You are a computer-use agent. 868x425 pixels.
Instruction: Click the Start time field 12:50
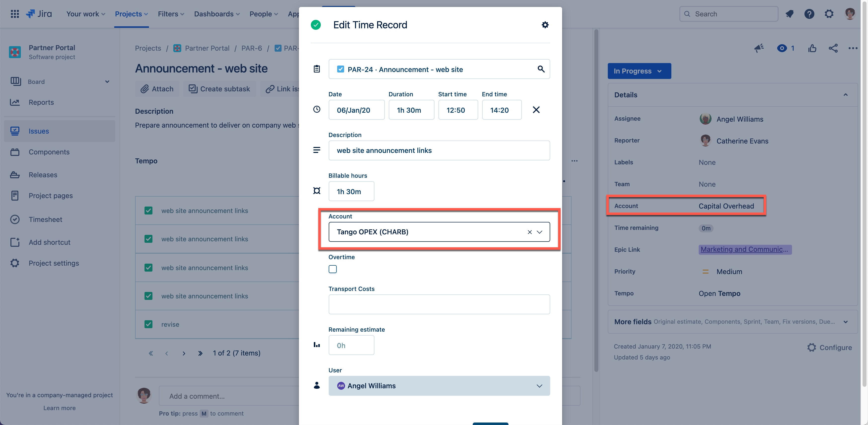(x=458, y=110)
